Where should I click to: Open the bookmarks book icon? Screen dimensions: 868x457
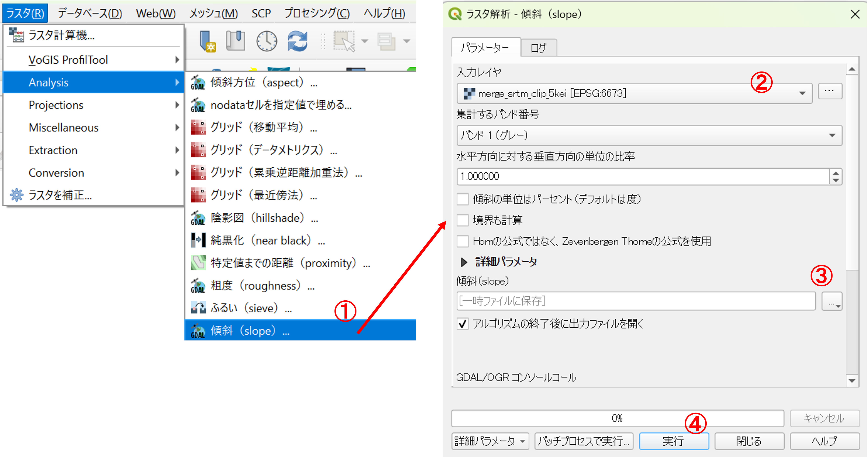point(235,41)
